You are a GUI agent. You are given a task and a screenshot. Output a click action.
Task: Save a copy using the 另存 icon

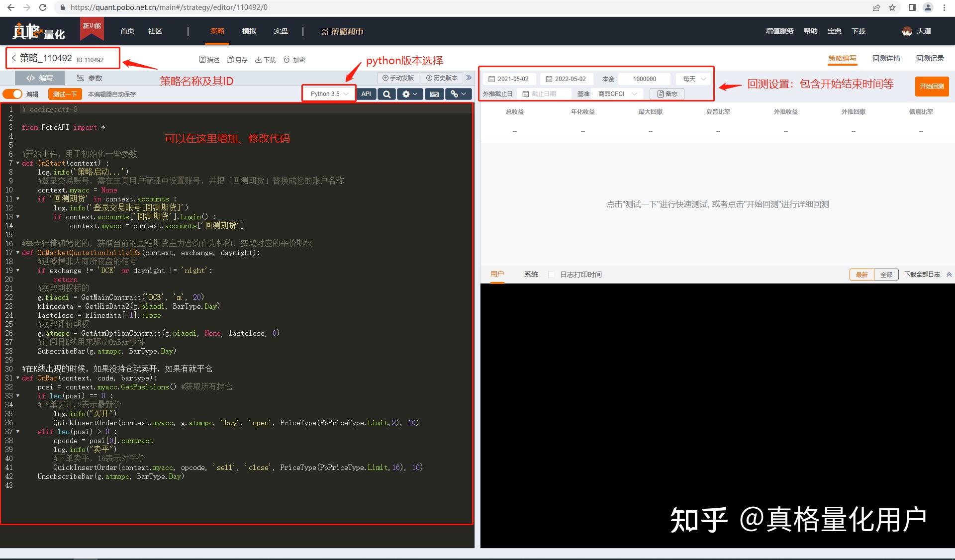238,59
